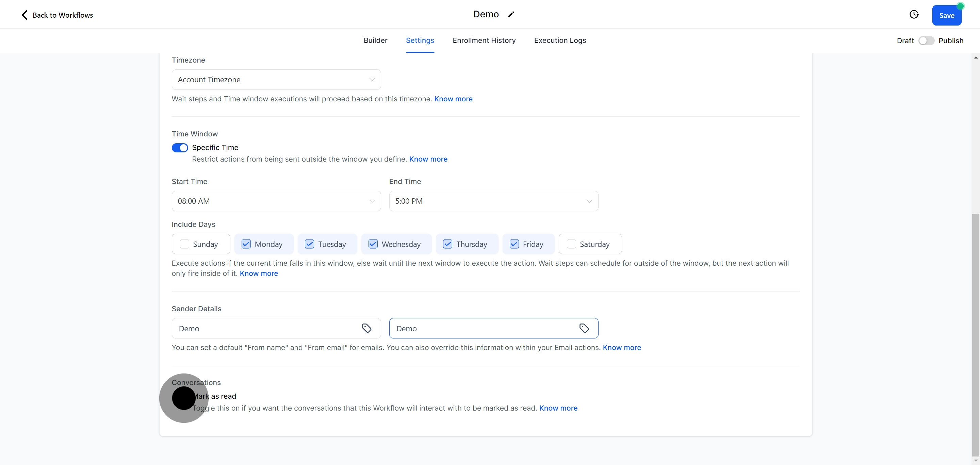Click the End Time chevron arrow
Image resolution: width=980 pixels, height=465 pixels.
(x=589, y=201)
